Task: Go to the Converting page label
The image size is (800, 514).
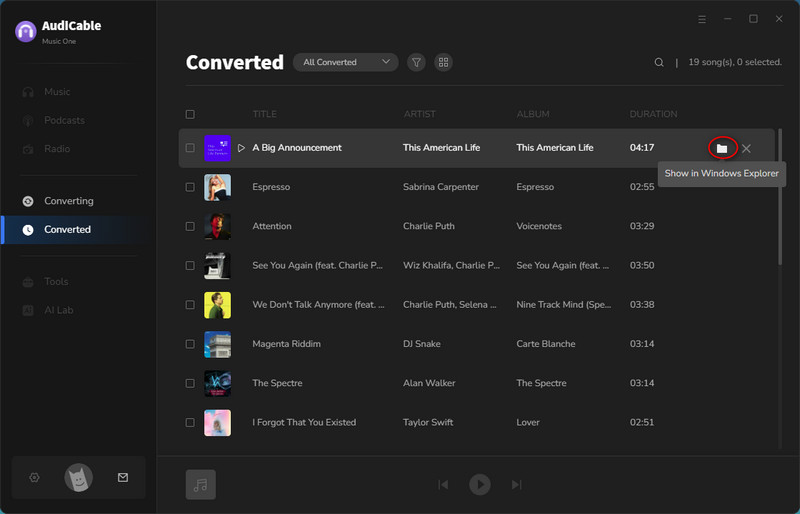Action: pos(69,201)
